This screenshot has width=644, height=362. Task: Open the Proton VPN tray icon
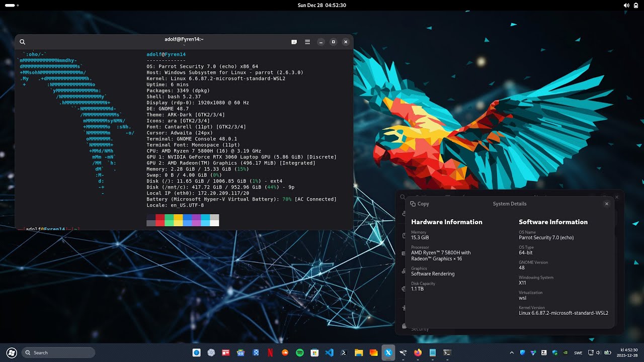pyautogui.click(x=533, y=352)
